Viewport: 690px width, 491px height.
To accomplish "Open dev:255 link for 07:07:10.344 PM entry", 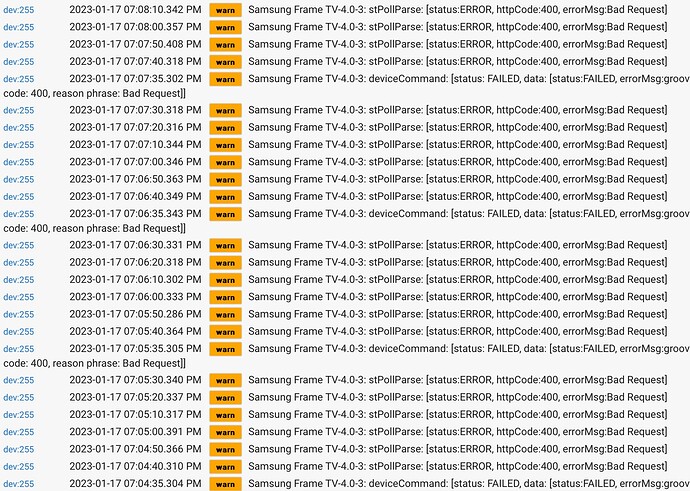I will 18,145.
